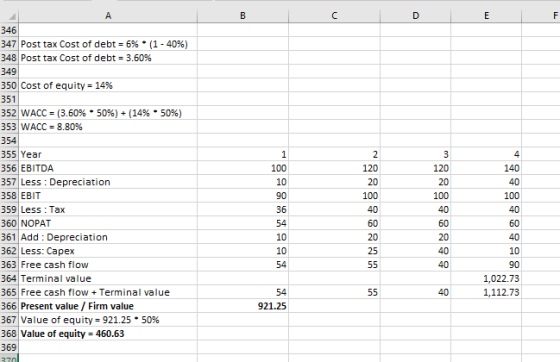Click cell 'Value of equity = 460.63'
The image size is (560, 362).
108,333
